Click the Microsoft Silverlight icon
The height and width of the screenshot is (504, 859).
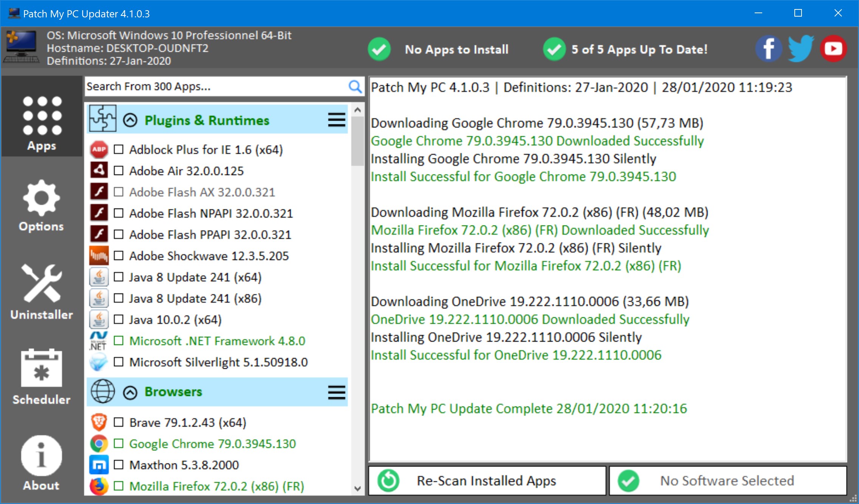click(x=99, y=362)
